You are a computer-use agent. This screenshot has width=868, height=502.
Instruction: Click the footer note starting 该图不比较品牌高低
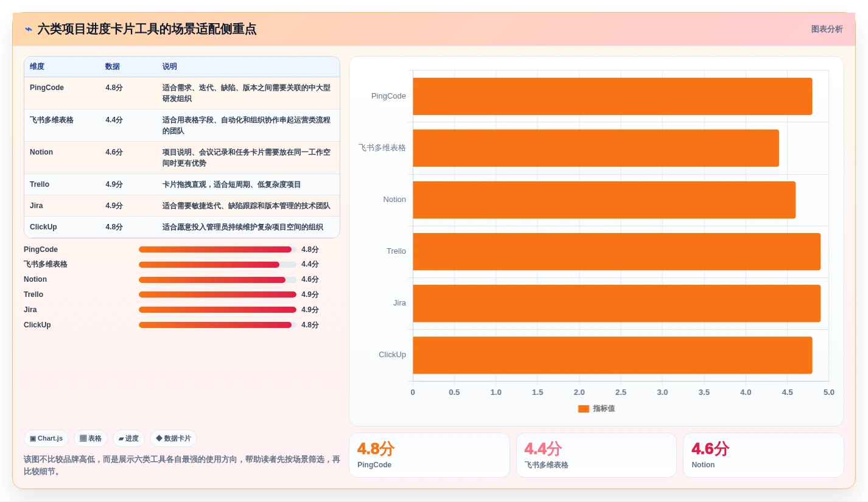[182, 465]
